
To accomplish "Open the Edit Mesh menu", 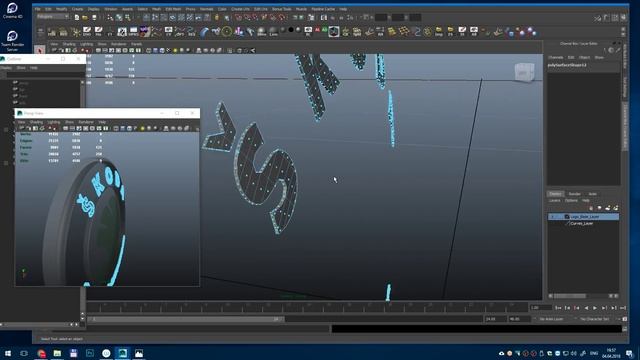I will 173,9.
